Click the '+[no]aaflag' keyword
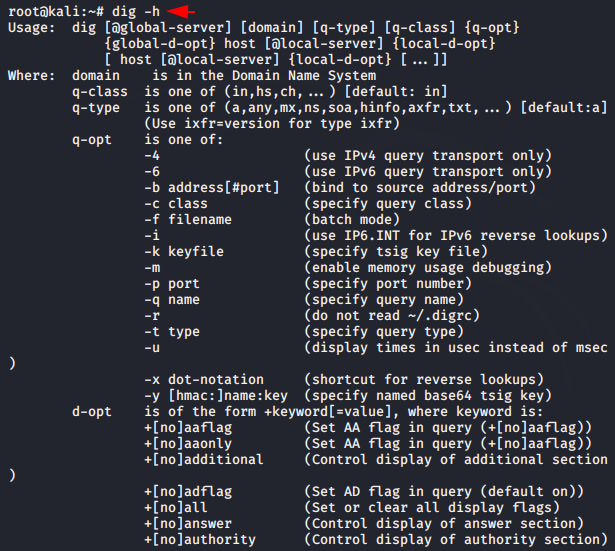The width and height of the screenshot is (615, 551). [x=188, y=428]
